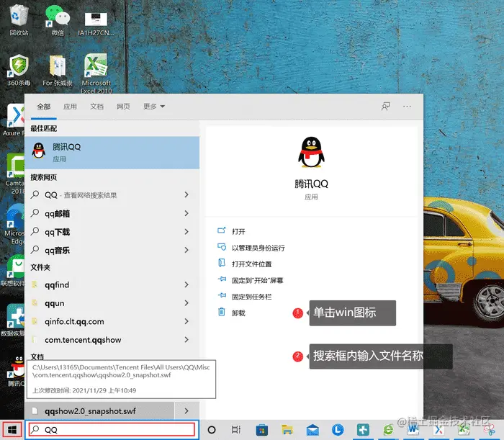This screenshot has width=504, height=440.
Task: Open the IA1H27CN desktop file
Action: point(96,22)
